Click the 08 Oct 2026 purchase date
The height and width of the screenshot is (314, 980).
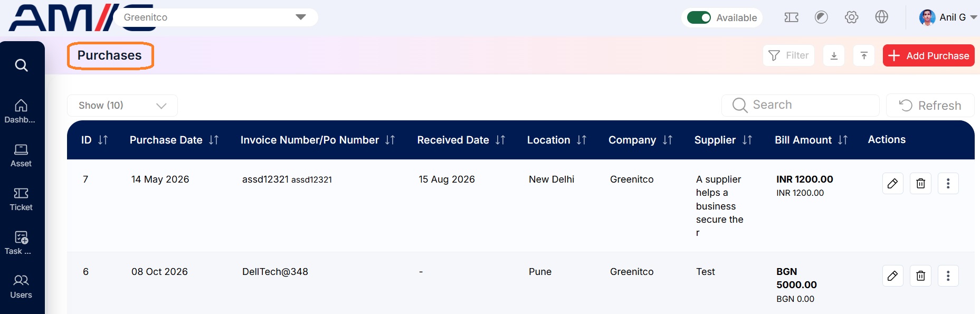pyautogui.click(x=159, y=272)
